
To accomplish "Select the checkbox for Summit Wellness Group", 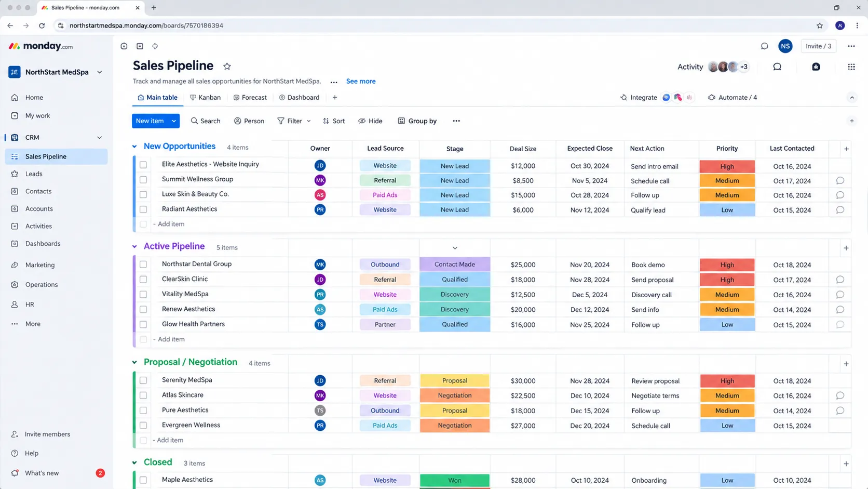I will [143, 180].
